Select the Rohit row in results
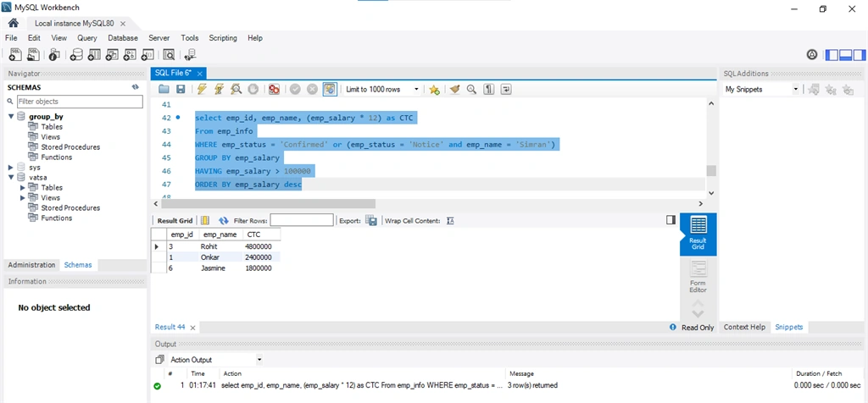This screenshot has height=403, width=868. pyautogui.click(x=216, y=246)
